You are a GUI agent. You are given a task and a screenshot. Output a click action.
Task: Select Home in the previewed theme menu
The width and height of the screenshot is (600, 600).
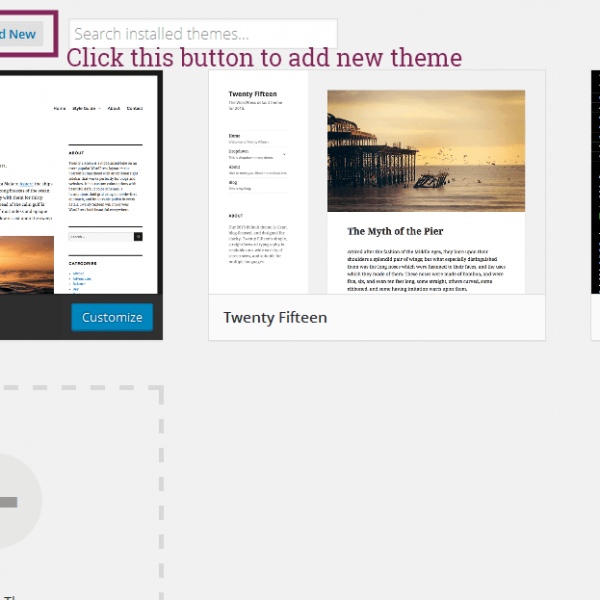[x=59, y=108]
